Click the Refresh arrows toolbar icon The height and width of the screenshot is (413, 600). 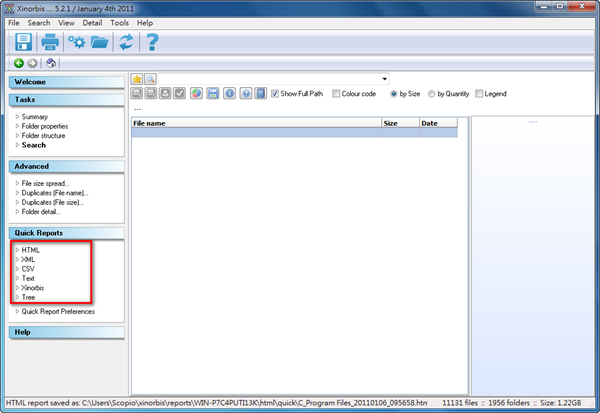click(126, 42)
